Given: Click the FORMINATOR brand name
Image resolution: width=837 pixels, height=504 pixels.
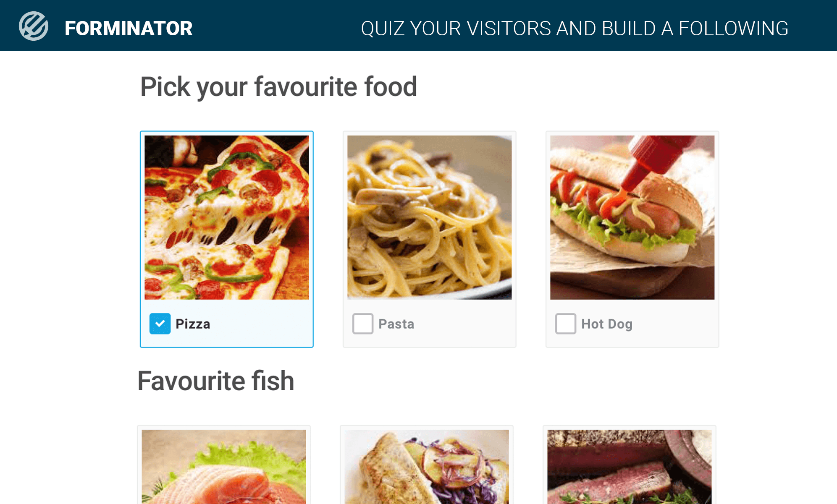Looking at the screenshot, I should point(129,29).
